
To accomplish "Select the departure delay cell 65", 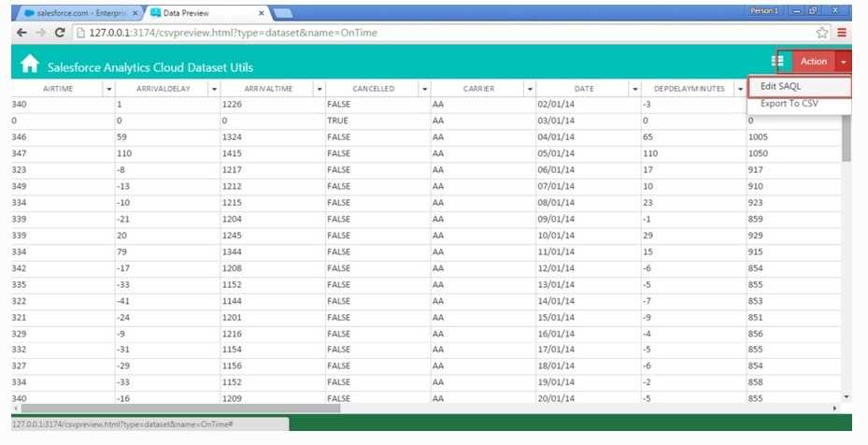I will pyautogui.click(x=693, y=136).
